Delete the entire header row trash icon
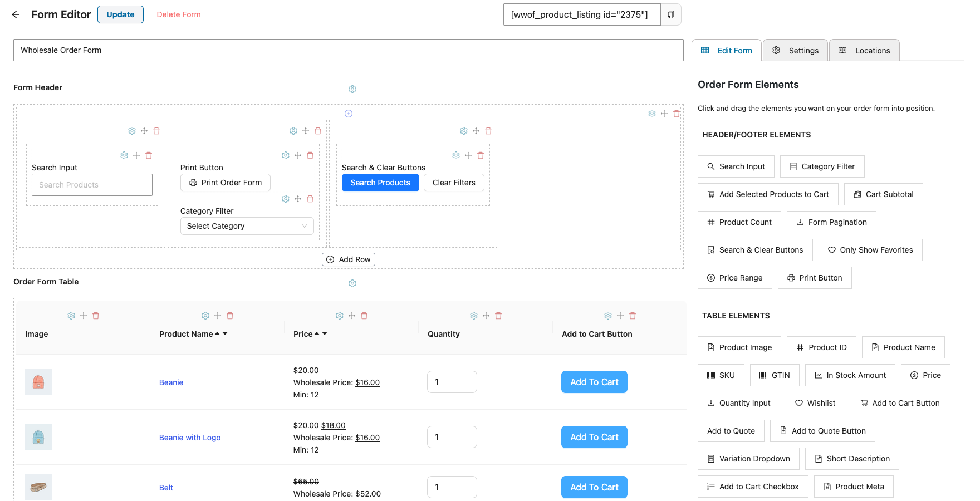Screen dimensions: 980x501 coord(677,114)
